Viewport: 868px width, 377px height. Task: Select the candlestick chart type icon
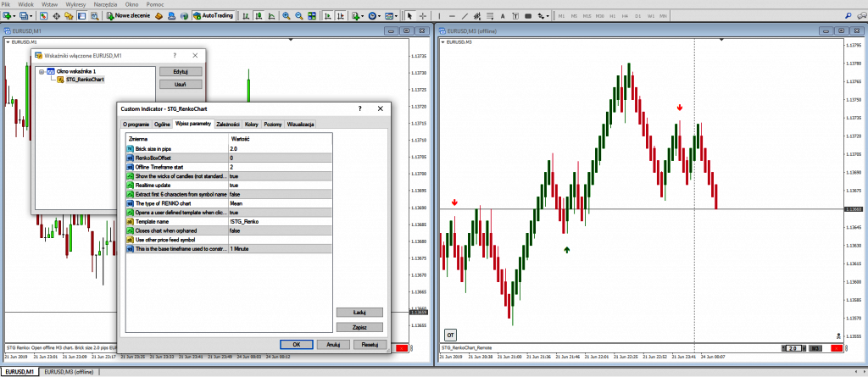(257, 15)
